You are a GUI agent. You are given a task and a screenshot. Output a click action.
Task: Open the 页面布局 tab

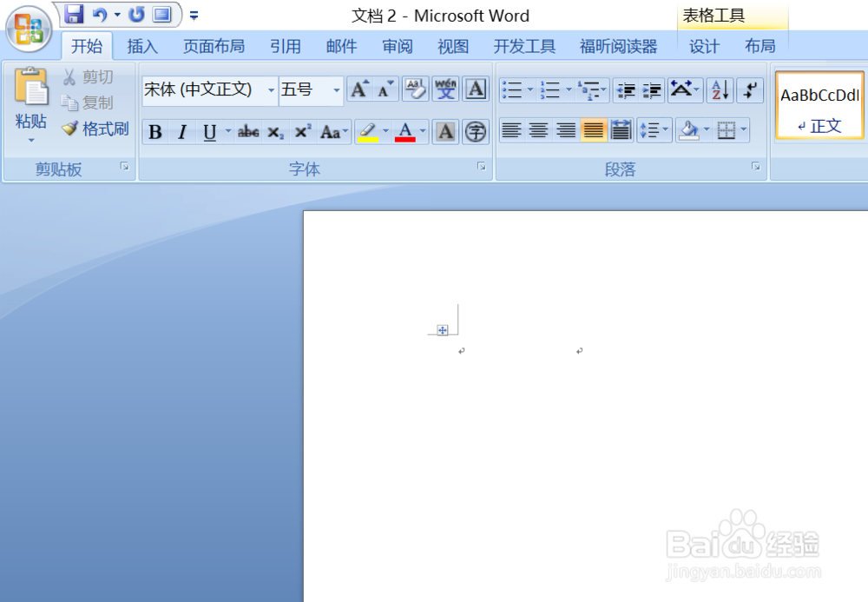tap(214, 46)
